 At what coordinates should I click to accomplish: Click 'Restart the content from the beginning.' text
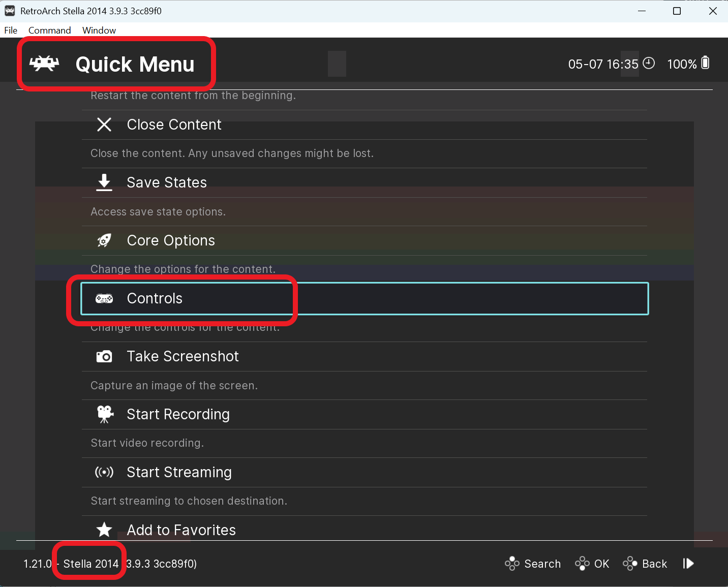tap(193, 96)
